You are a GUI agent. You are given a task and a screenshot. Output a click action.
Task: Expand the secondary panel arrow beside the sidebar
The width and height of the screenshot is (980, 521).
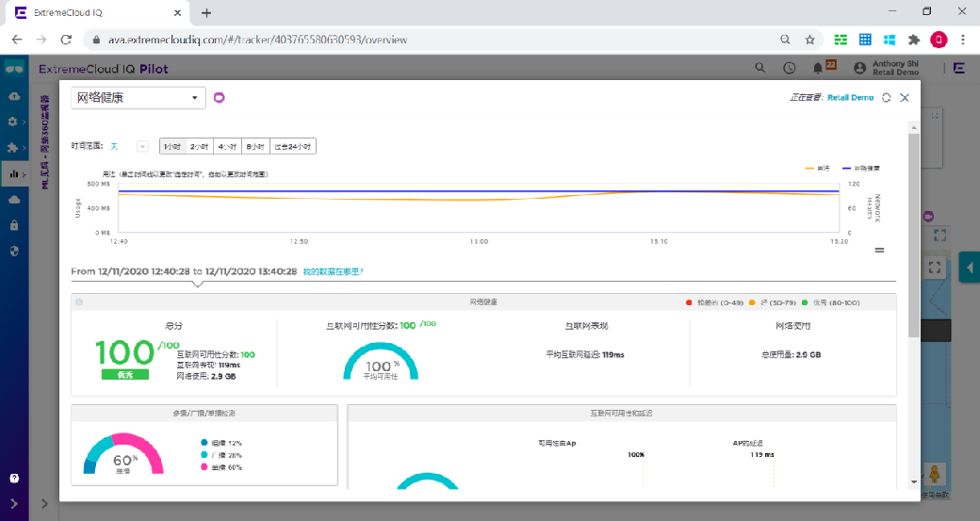[44, 503]
